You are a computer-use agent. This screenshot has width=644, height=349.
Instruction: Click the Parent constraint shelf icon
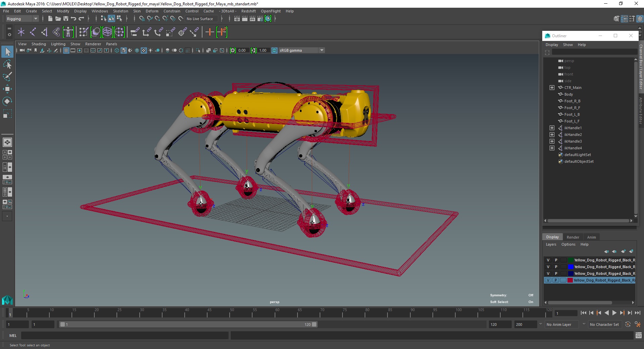[x=135, y=32]
